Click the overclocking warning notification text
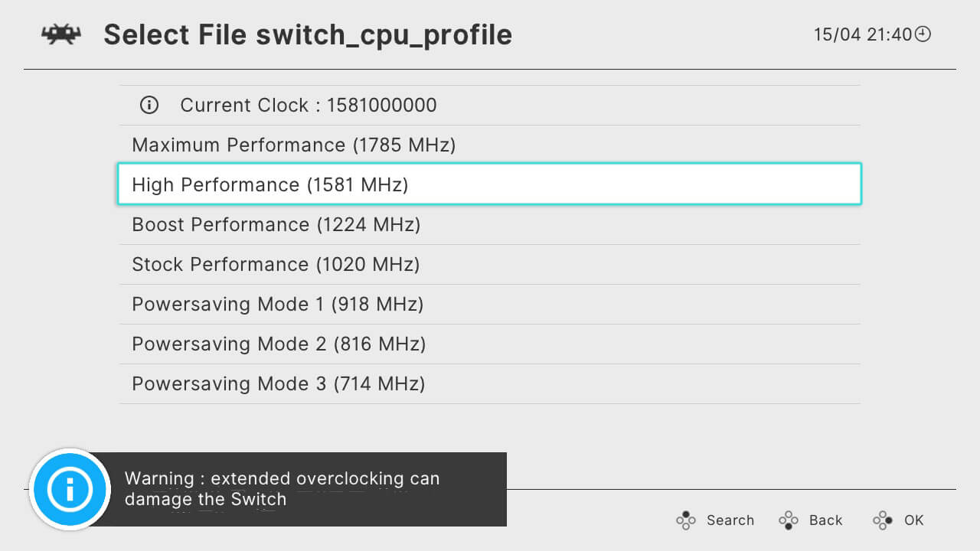This screenshot has height=551, width=980. (283, 489)
